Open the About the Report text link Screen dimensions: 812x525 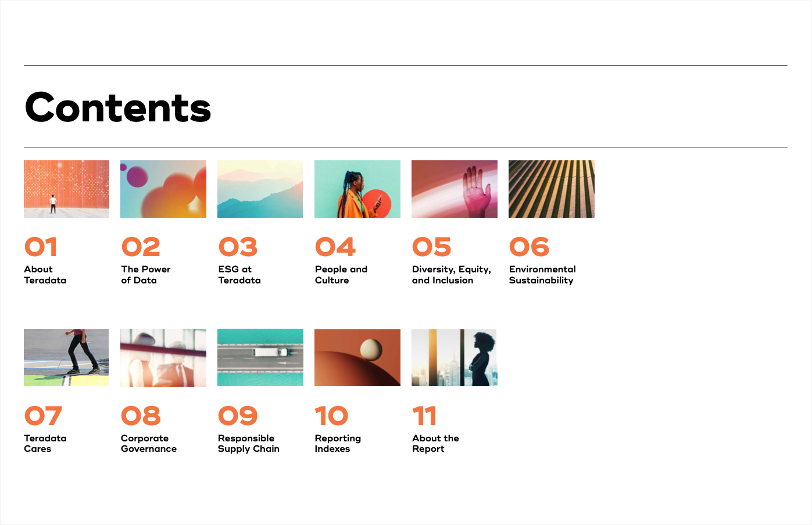[435, 444]
